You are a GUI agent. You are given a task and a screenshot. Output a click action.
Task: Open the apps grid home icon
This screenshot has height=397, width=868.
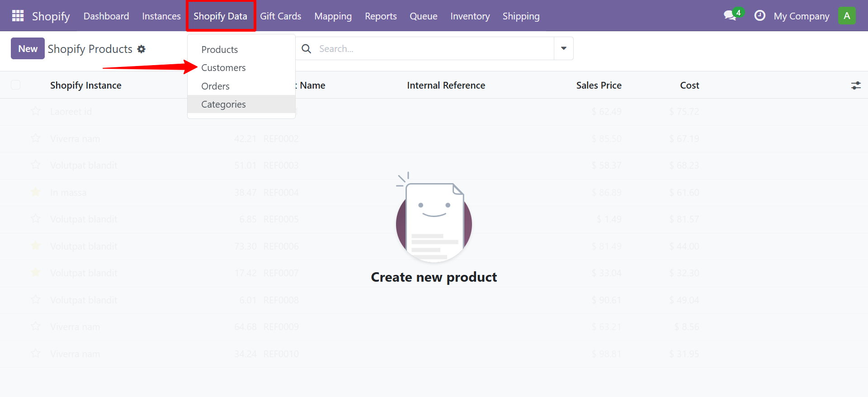(x=18, y=16)
